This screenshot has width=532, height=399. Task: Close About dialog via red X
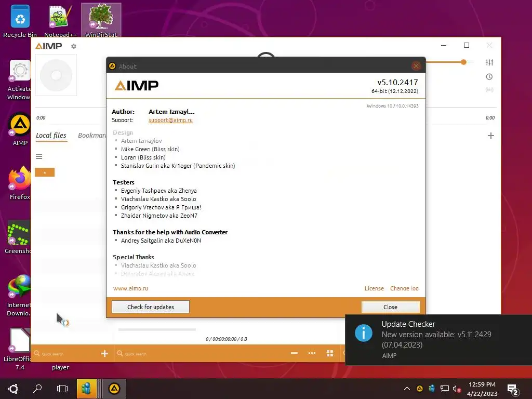pyautogui.click(x=416, y=66)
